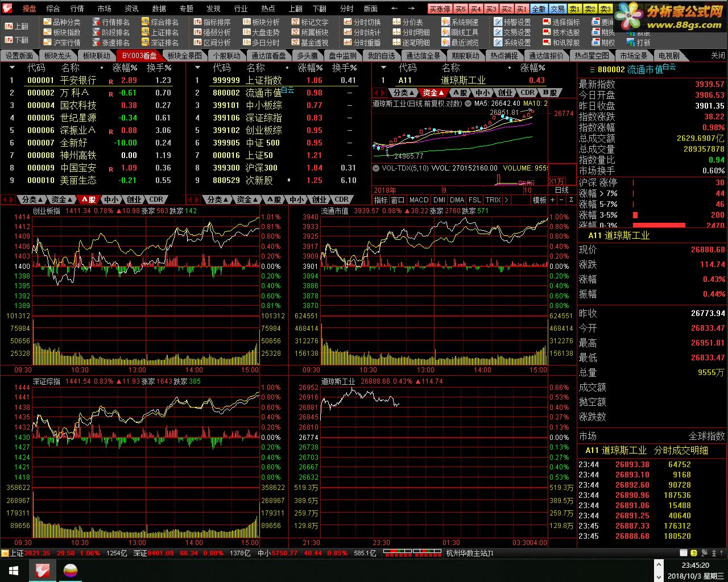Switch to the 热点星空图 tab

coord(591,56)
